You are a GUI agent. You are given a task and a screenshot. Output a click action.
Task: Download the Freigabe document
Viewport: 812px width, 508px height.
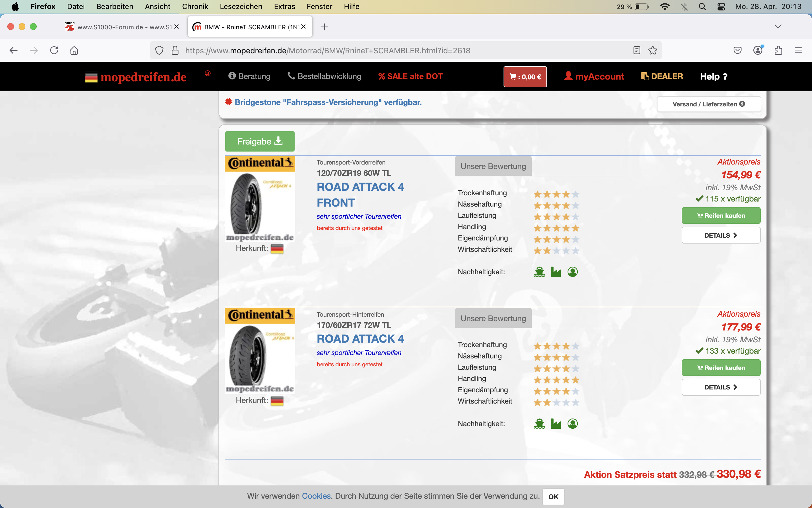[x=260, y=141]
